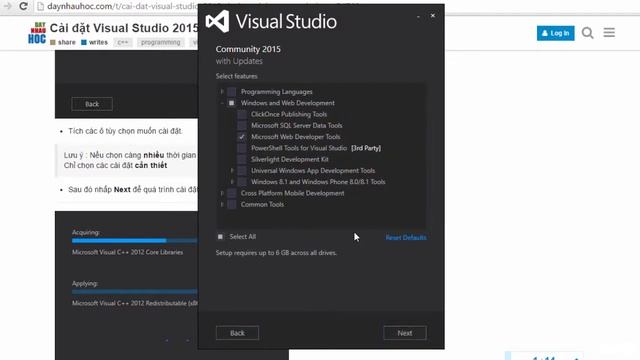Uncheck Microsoft Web Developer Tools

pos(242,137)
